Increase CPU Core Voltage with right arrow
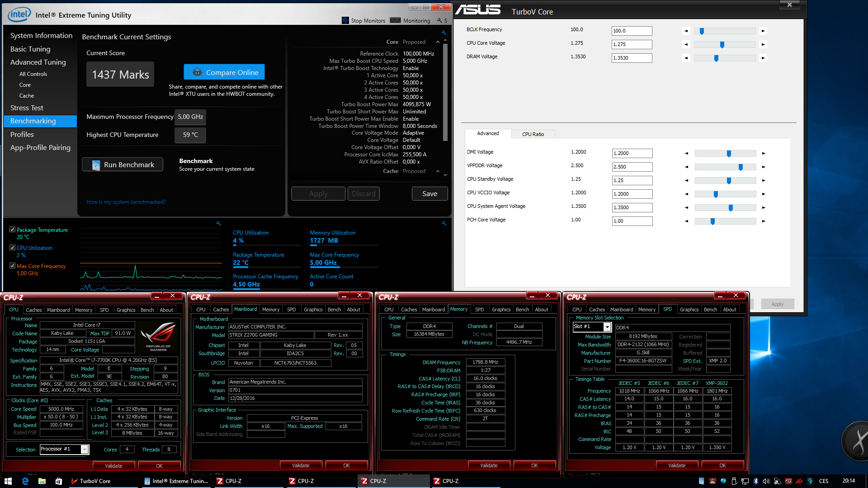The image size is (868, 488). (x=763, y=45)
